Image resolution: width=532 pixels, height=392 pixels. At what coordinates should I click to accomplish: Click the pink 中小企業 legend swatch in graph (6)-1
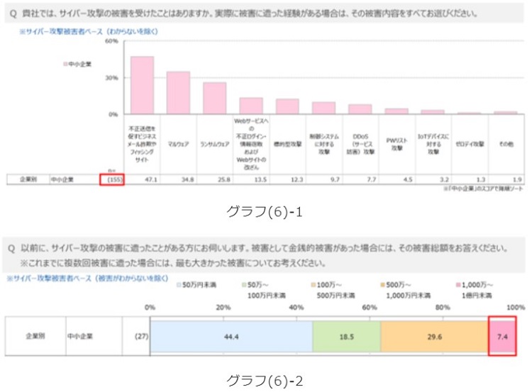pyautogui.click(x=65, y=64)
